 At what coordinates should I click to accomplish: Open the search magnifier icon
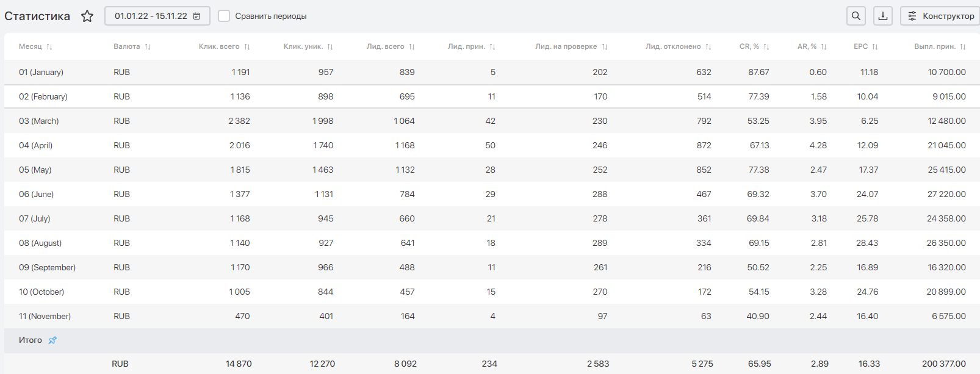(856, 16)
